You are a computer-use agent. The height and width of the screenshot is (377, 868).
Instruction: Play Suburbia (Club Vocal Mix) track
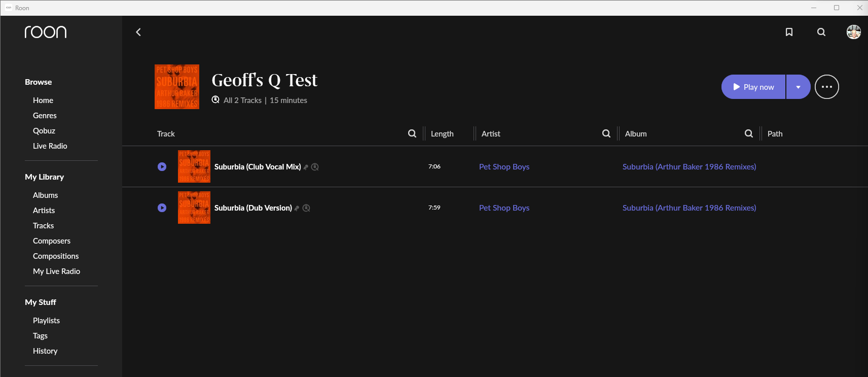tap(162, 166)
